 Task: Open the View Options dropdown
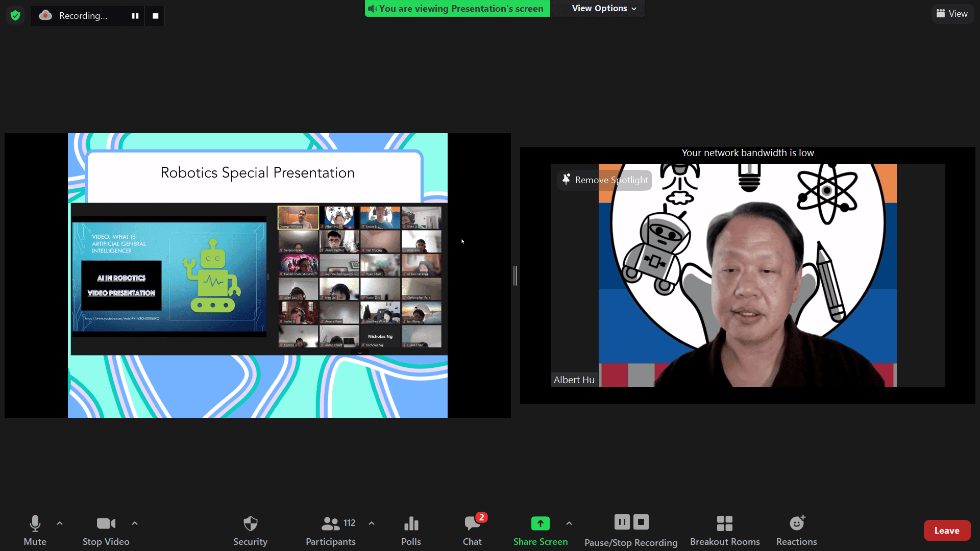pyautogui.click(x=604, y=8)
